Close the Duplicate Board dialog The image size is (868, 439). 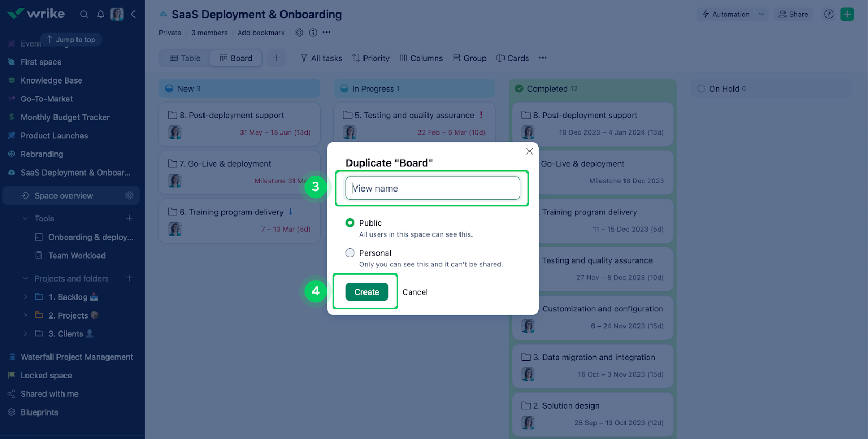pos(529,151)
